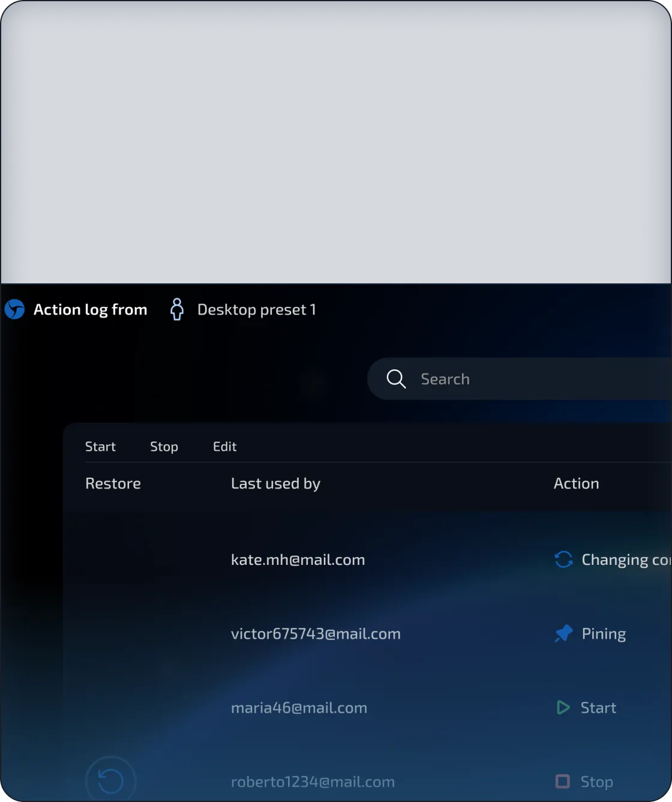This screenshot has width=672, height=802.
Task: Open the Edit tab
Action: [x=225, y=447]
